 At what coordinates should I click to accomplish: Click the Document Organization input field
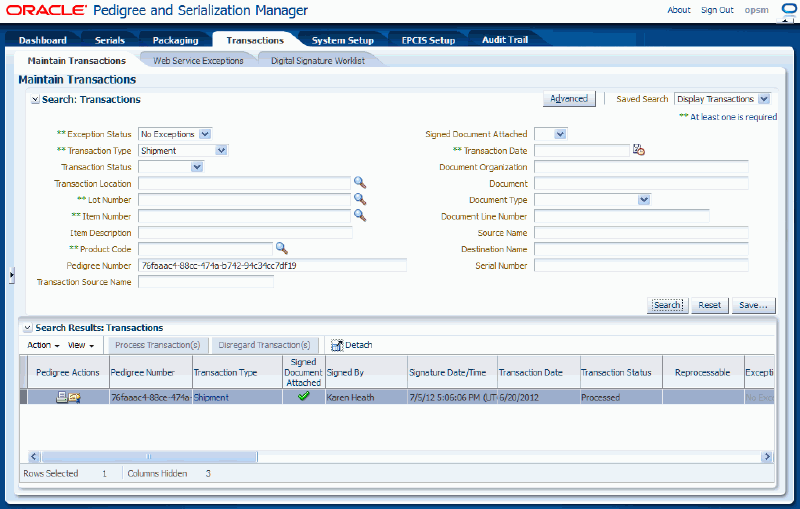(x=641, y=167)
